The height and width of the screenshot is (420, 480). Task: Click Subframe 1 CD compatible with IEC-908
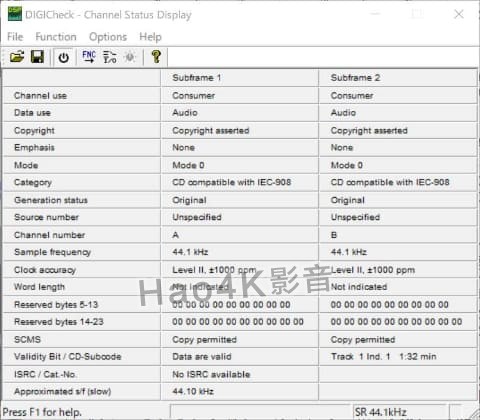(232, 182)
